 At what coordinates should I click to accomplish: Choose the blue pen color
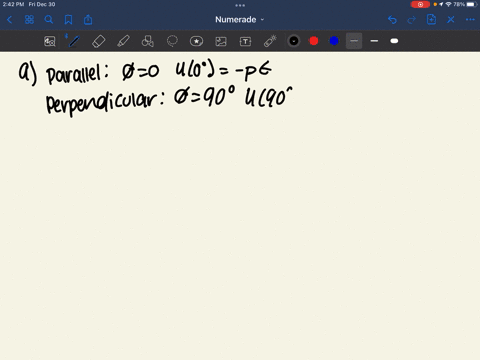tap(334, 41)
